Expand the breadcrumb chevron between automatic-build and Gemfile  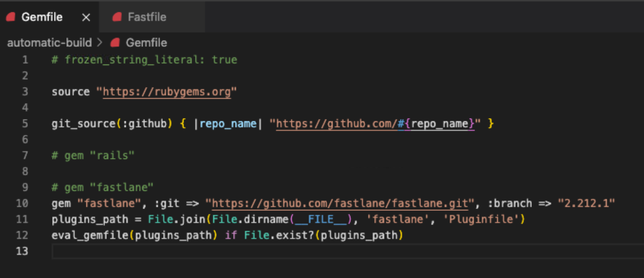pyautogui.click(x=100, y=42)
